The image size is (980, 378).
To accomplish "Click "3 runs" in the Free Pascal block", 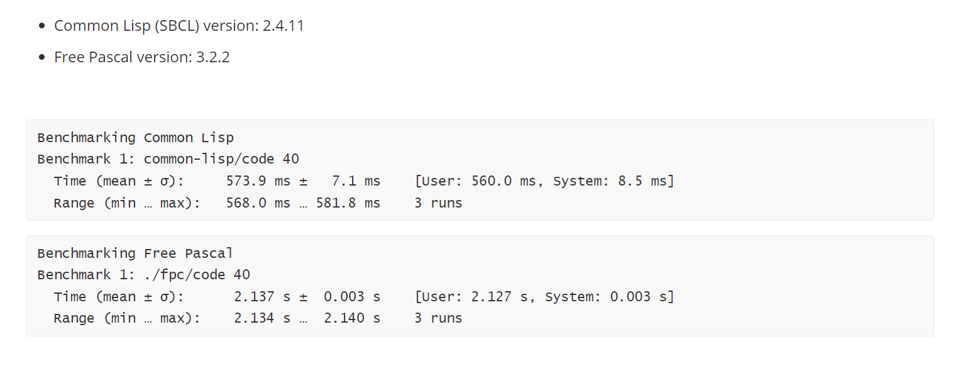I will click(438, 318).
